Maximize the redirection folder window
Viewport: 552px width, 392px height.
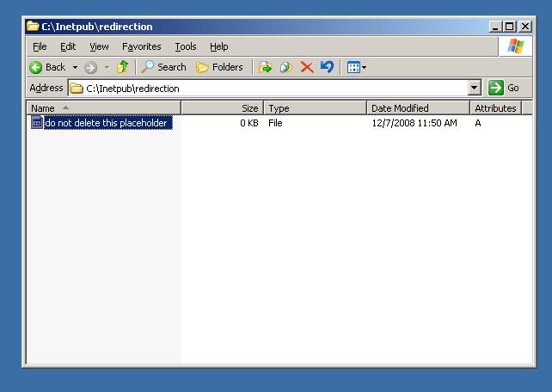(x=509, y=27)
